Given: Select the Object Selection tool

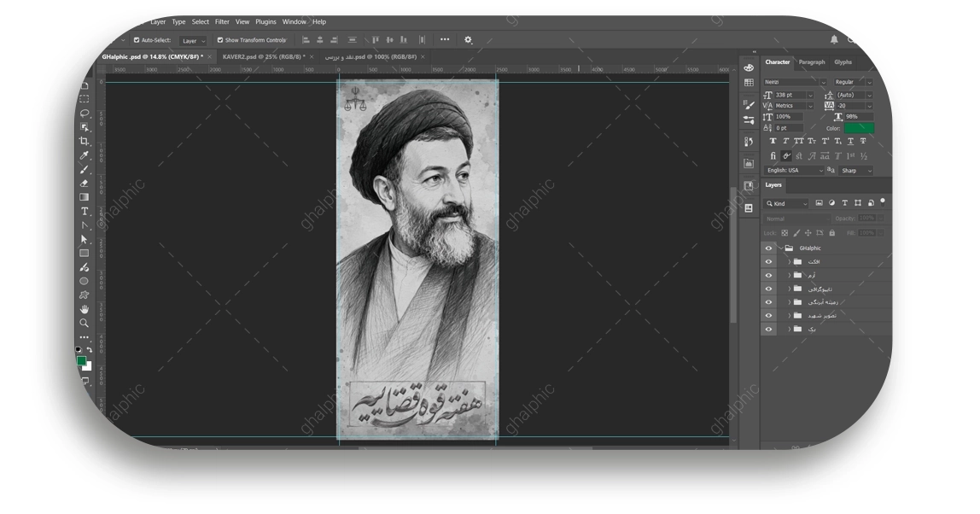Looking at the screenshot, I should tap(85, 127).
